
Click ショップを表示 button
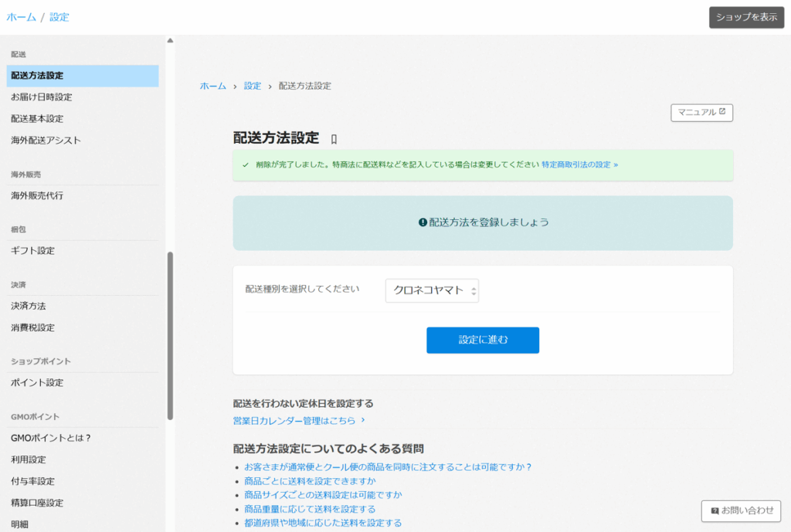[x=747, y=17]
